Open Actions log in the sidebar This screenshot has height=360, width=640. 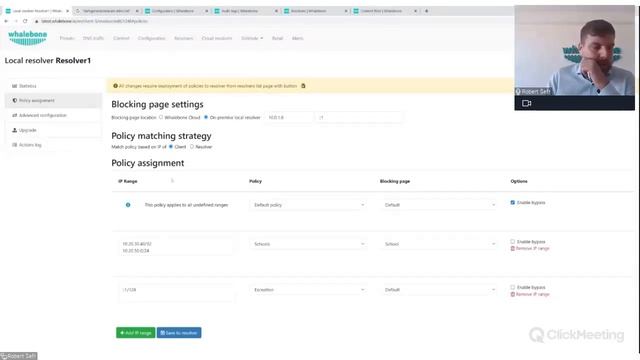pos(53,145)
